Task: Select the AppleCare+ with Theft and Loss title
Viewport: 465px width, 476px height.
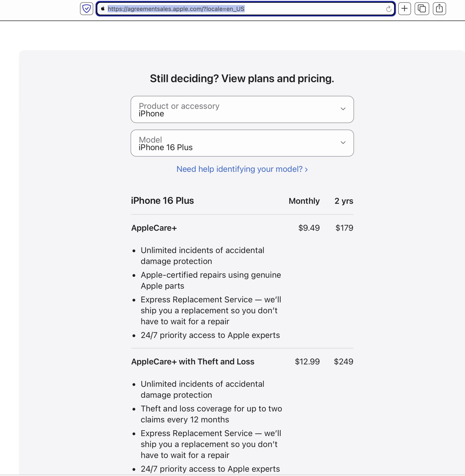Action: tap(193, 362)
